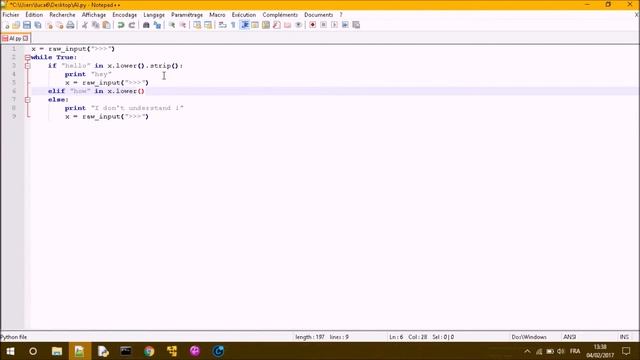Image resolution: width=640 pixels, height=360 pixels.
Task: Open the user-defined language dialog icon
Action: click(255, 25)
